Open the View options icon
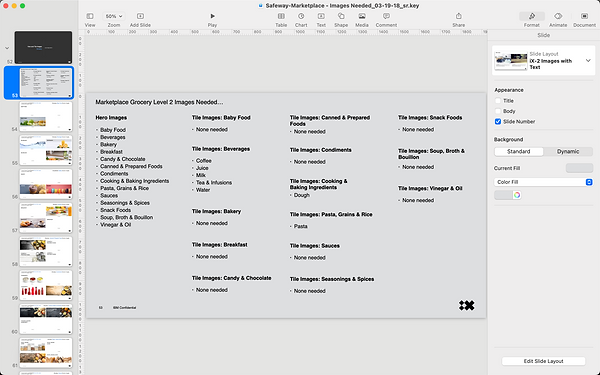600x375 pixels. coord(90,16)
